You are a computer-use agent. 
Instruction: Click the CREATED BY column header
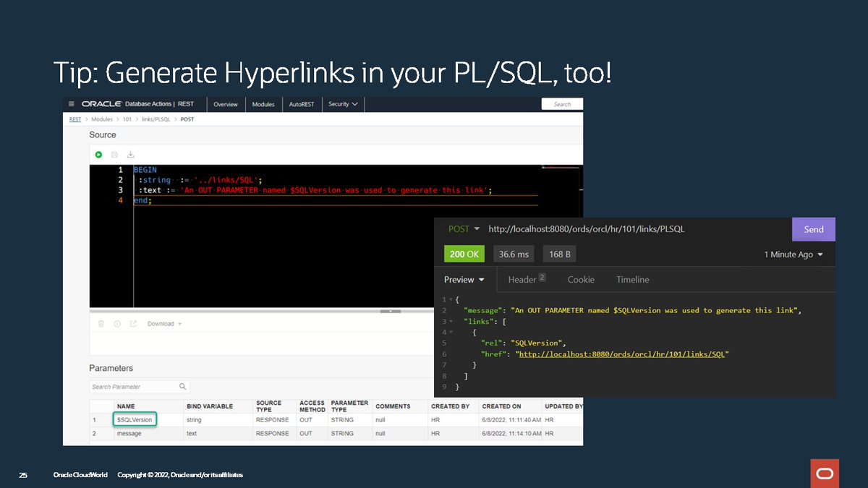pyautogui.click(x=450, y=406)
